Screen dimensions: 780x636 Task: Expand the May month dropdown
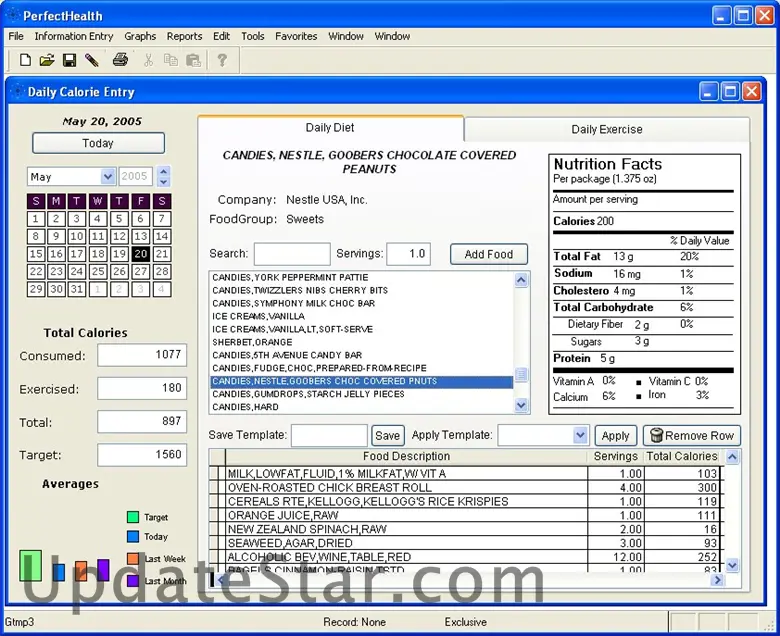(x=107, y=177)
